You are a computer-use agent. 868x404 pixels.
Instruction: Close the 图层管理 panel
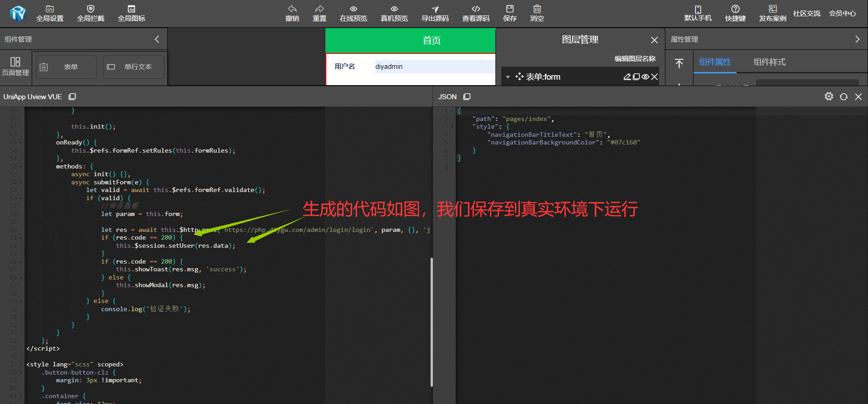(655, 40)
